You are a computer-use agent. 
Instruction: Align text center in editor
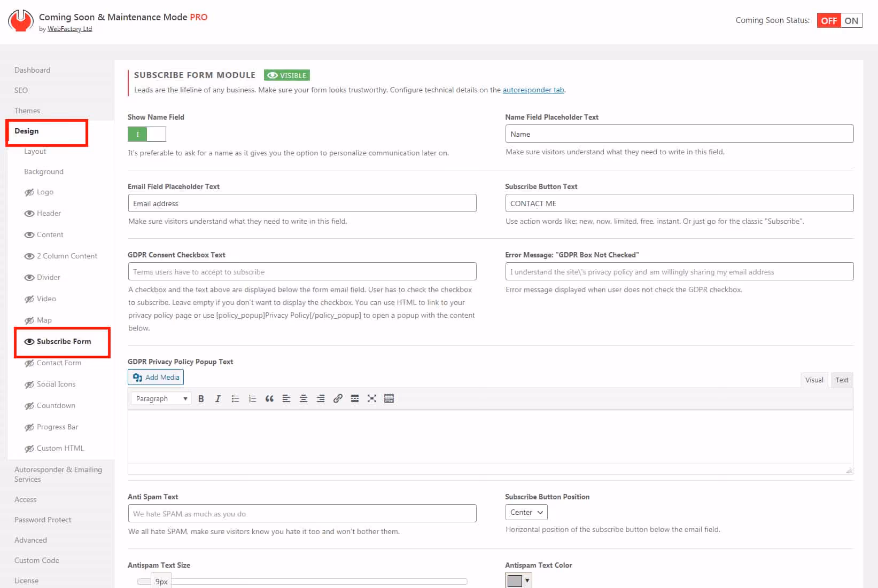click(304, 398)
